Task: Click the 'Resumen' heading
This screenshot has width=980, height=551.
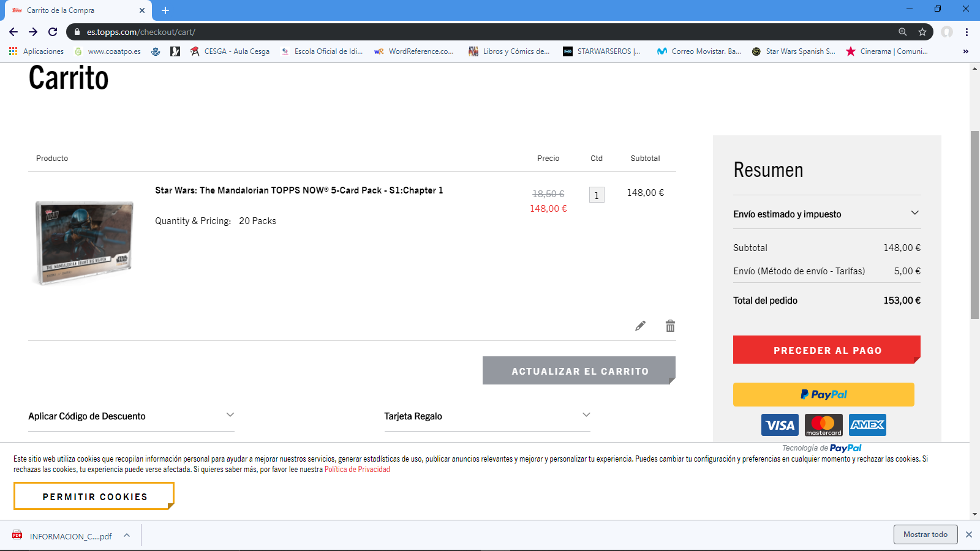Action: [x=768, y=170]
